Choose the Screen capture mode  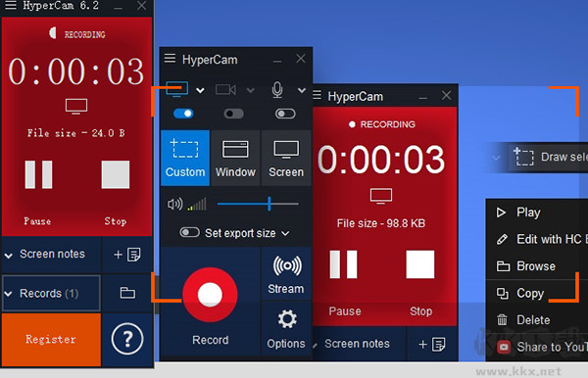coord(286,158)
